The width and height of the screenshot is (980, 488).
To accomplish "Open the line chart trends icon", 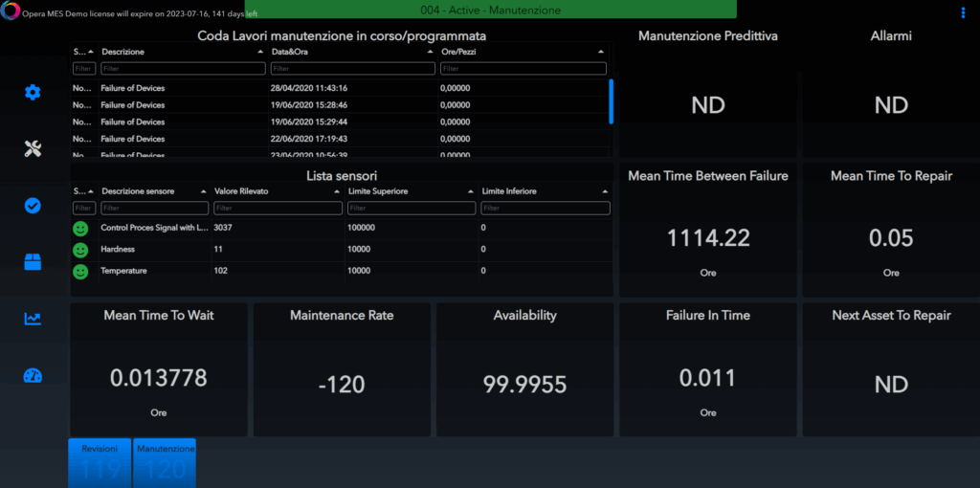I will [x=33, y=319].
